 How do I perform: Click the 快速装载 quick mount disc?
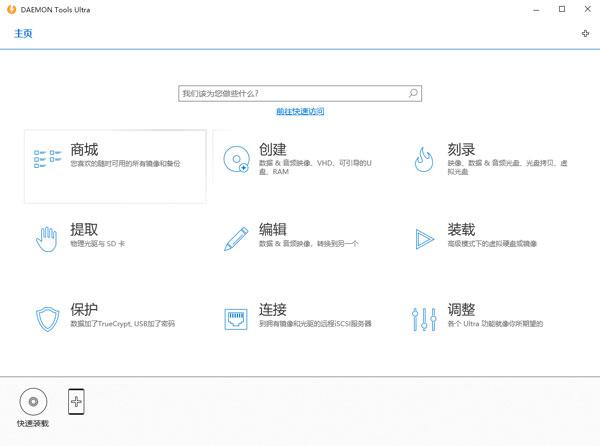pos(33,402)
